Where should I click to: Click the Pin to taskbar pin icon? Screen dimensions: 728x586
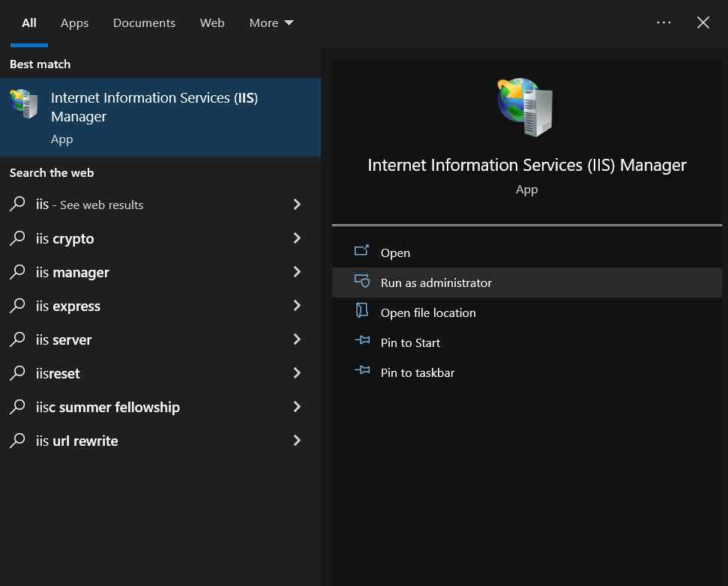pyautogui.click(x=362, y=372)
